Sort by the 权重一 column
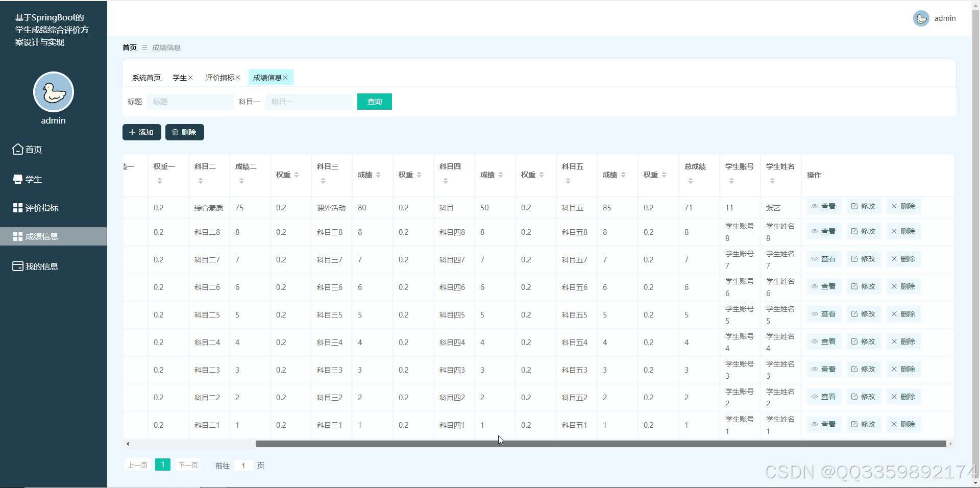 click(x=160, y=181)
